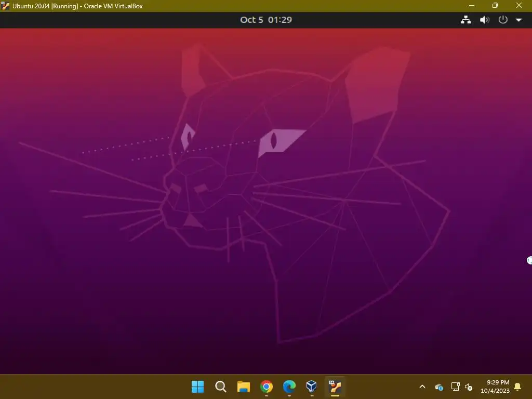Image resolution: width=532 pixels, height=399 pixels.
Task: Select the running Ubuntu VM taskbar icon
Action: pos(335,387)
